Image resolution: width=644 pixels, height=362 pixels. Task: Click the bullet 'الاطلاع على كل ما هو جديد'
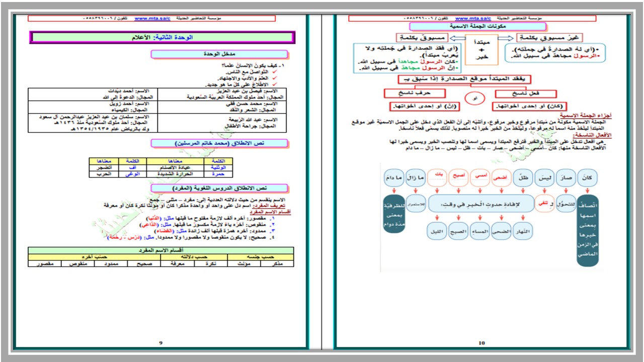(x=238, y=85)
